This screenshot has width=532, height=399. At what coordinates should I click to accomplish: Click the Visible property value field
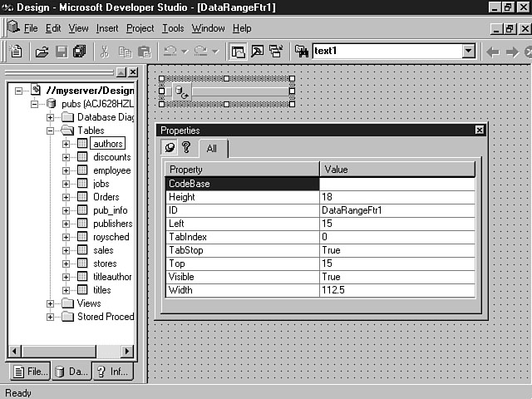click(397, 277)
